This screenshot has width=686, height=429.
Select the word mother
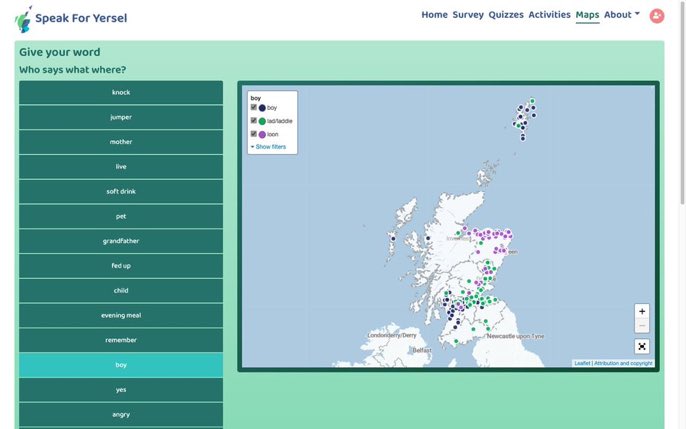coord(121,142)
